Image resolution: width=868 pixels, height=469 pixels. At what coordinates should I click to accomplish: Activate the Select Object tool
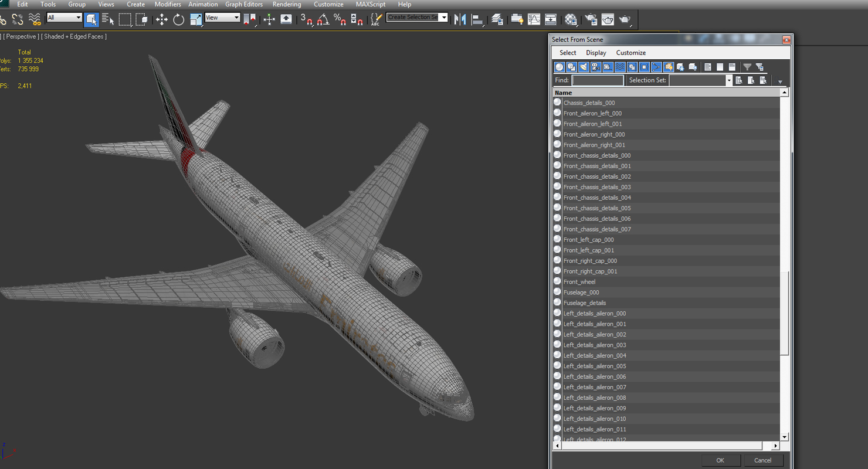[91, 19]
